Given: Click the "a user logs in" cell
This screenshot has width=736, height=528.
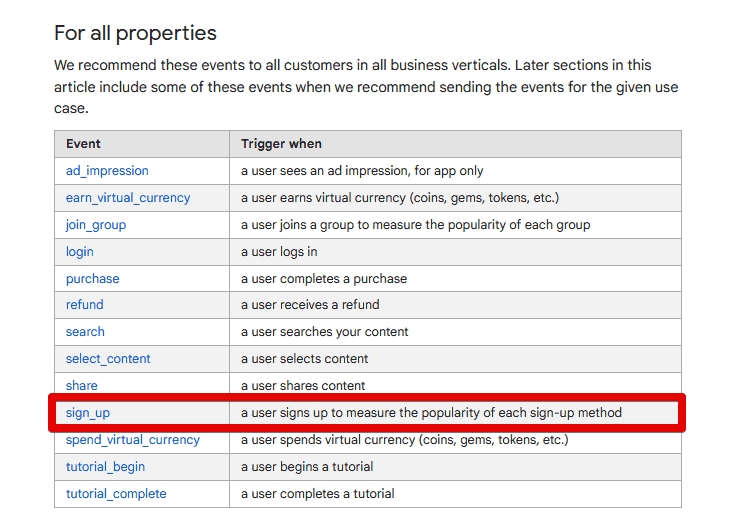Looking at the screenshot, I should pos(279,252).
